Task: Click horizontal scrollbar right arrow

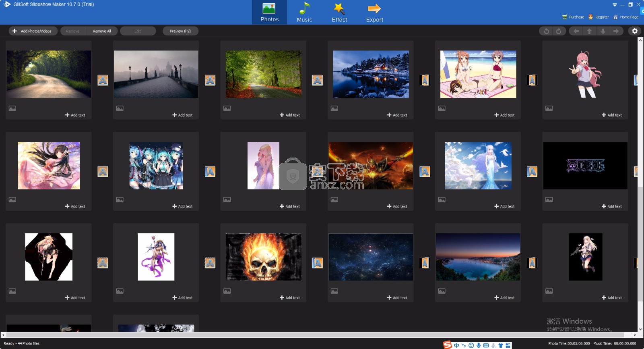Action: click(x=635, y=335)
